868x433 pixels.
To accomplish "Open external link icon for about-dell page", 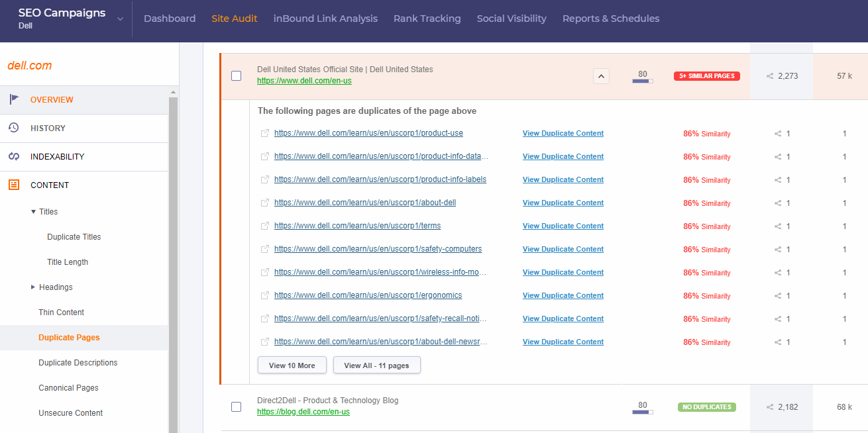I will coord(265,203).
